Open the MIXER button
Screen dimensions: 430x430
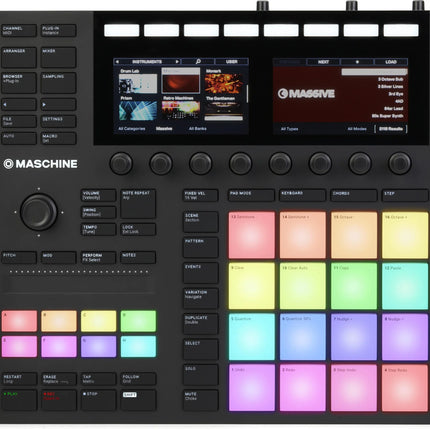(59, 57)
